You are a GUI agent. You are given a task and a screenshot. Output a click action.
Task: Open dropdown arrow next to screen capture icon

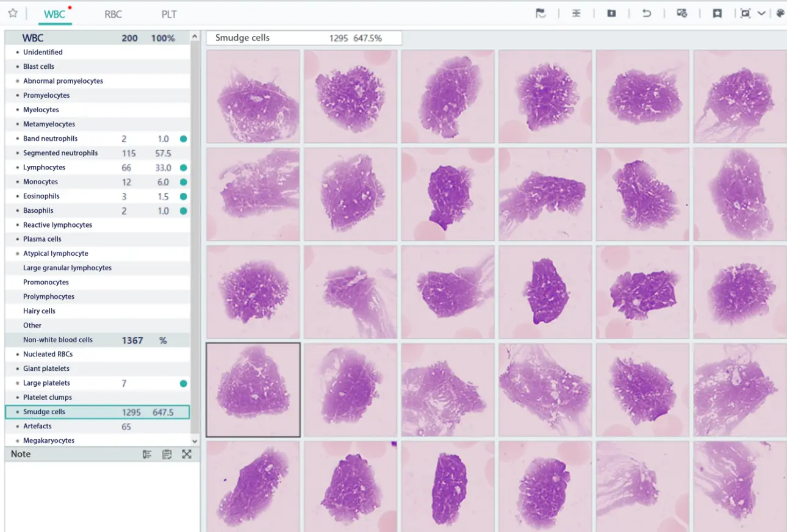point(762,13)
